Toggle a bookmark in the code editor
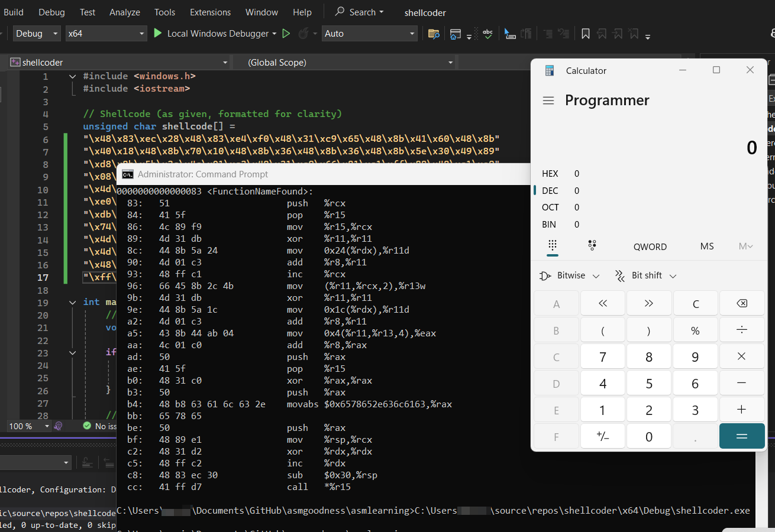The width and height of the screenshot is (775, 532). 585,34
